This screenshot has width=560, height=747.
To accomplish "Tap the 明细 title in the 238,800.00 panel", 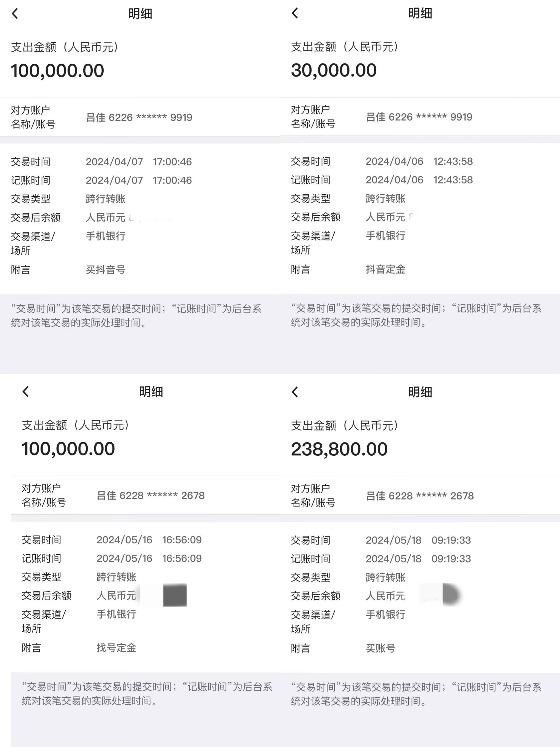I will tap(420, 392).
